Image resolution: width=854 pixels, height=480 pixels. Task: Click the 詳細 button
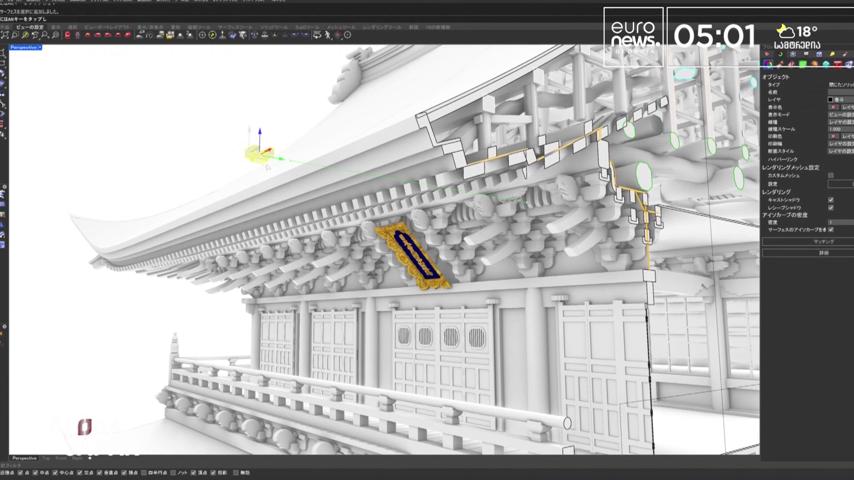[x=823, y=253]
